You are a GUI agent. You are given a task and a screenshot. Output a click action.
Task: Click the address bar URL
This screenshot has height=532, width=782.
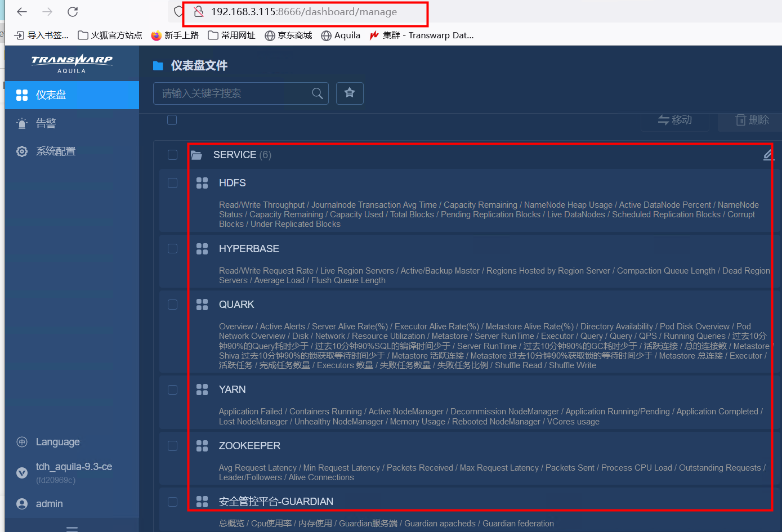tap(304, 12)
